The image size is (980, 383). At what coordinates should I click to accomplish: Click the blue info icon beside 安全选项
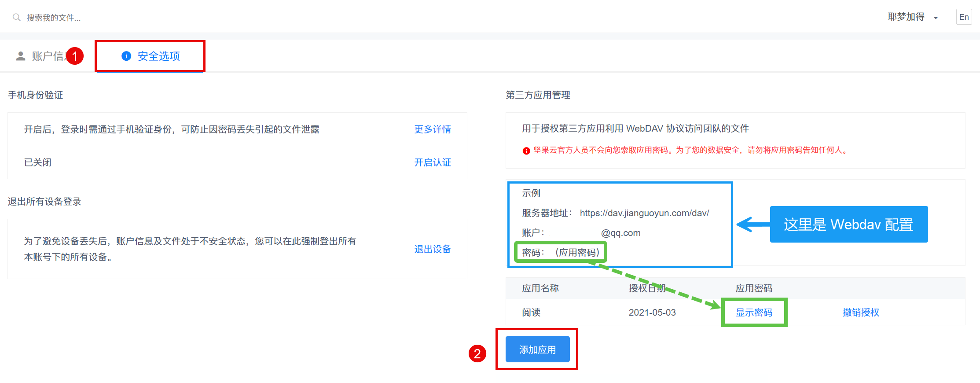click(x=126, y=56)
